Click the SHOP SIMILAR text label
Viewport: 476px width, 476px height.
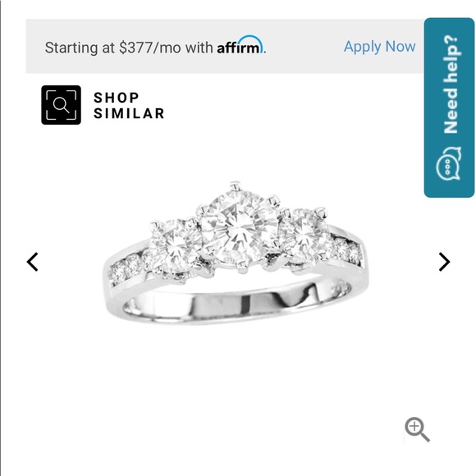[129, 106]
